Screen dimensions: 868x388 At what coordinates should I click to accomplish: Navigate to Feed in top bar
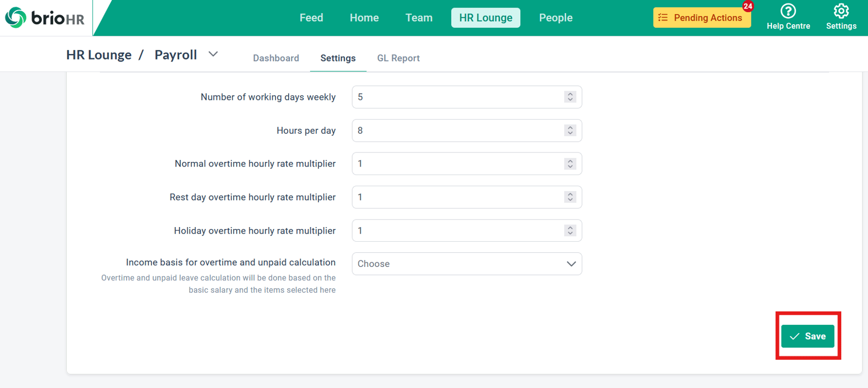pyautogui.click(x=311, y=18)
